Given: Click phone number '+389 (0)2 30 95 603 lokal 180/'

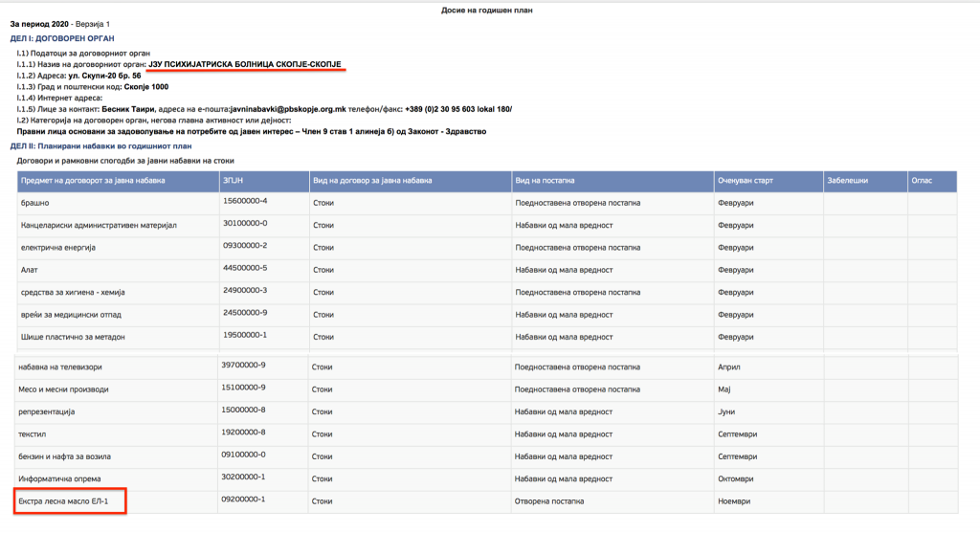Looking at the screenshot, I should (458, 109).
